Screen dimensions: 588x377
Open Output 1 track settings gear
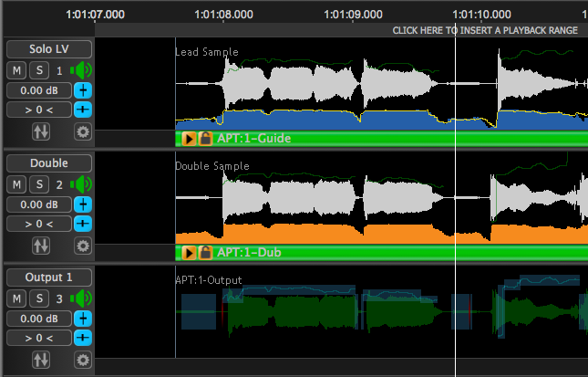[x=83, y=360]
